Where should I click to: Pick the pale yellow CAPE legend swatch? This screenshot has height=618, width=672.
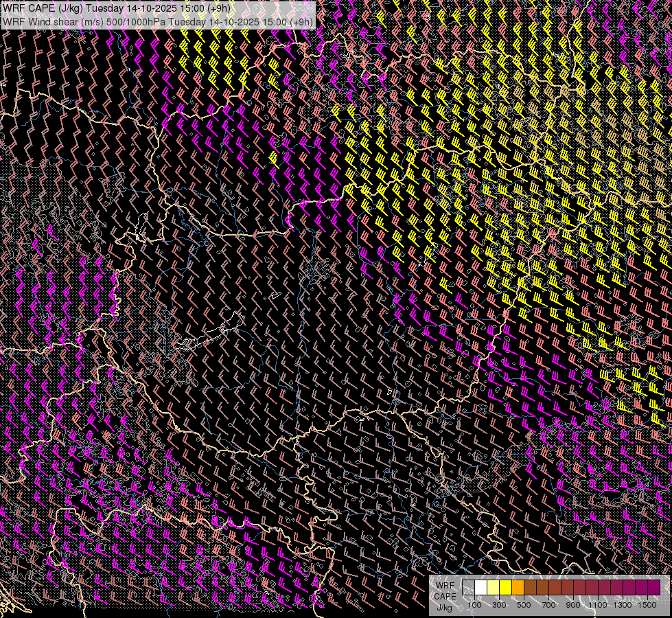pyautogui.click(x=493, y=587)
